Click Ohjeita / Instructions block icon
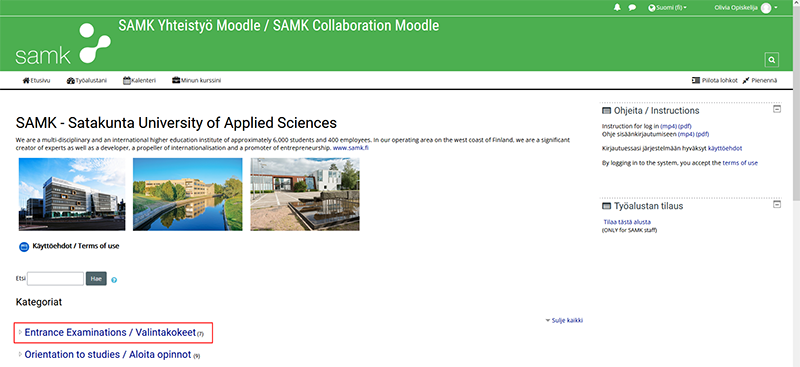 (606, 111)
